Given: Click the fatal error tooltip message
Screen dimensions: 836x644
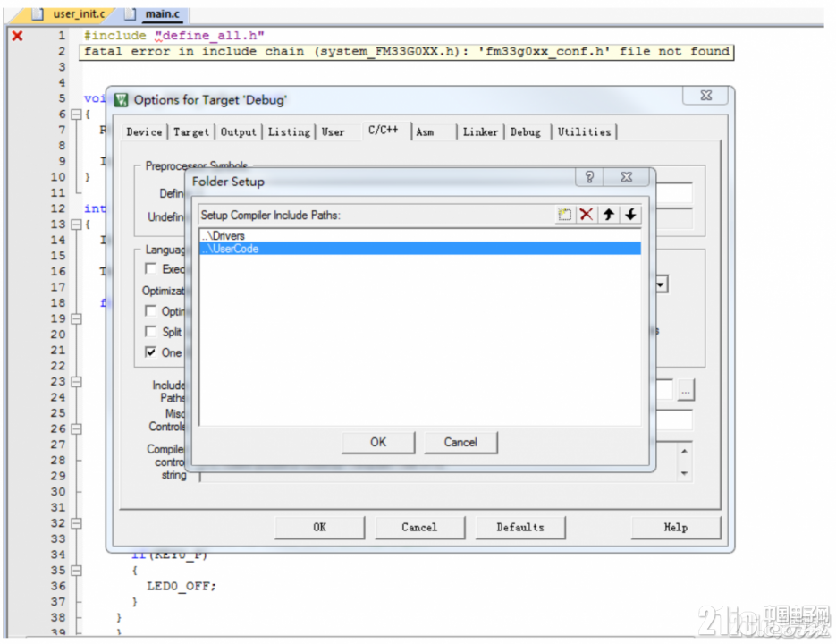Looking at the screenshot, I should [x=406, y=52].
